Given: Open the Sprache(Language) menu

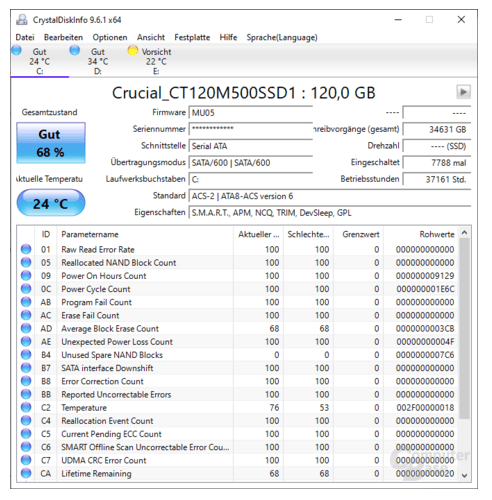Looking at the screenshot, I should pyautogui.click(x=282, y=37).
